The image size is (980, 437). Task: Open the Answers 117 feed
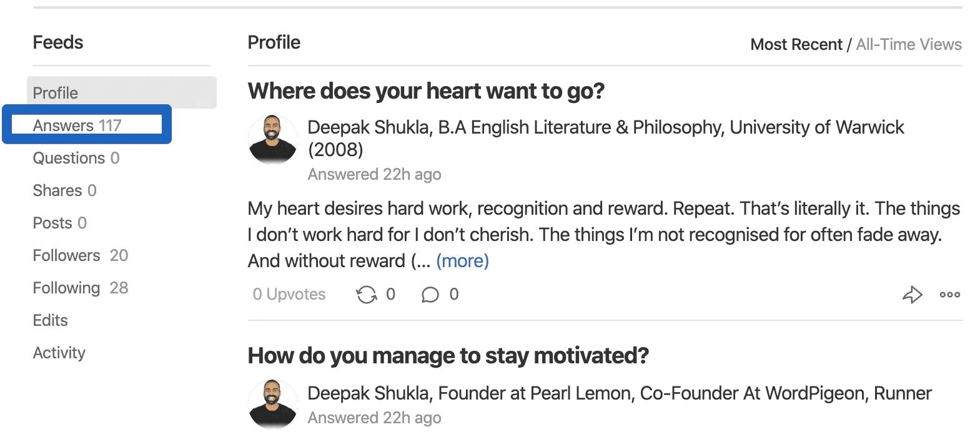(77, 125)
